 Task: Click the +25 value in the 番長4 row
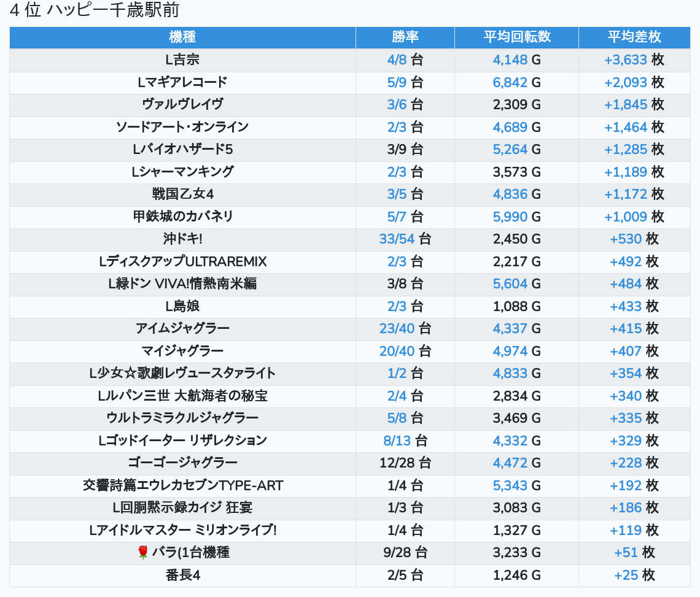pyautogui.click(x=626, y=575)
